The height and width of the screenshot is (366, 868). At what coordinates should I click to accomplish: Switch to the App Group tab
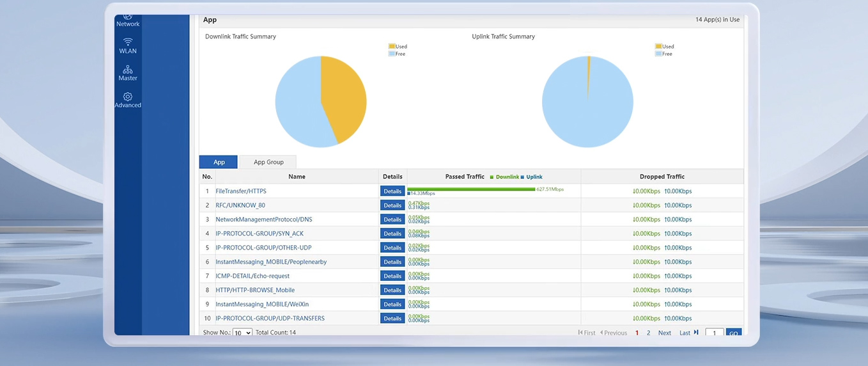coord(268,162)
